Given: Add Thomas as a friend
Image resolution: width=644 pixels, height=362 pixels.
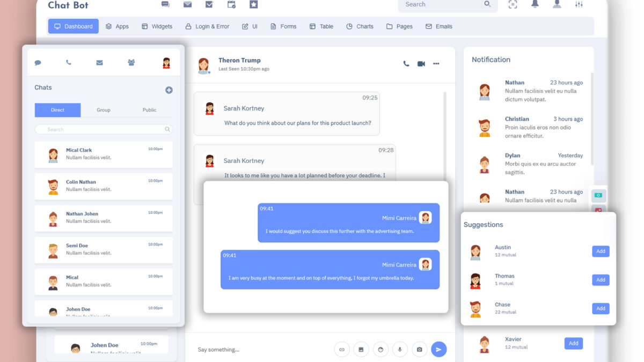Looking at the screenshot, I should tap(601, 279).
